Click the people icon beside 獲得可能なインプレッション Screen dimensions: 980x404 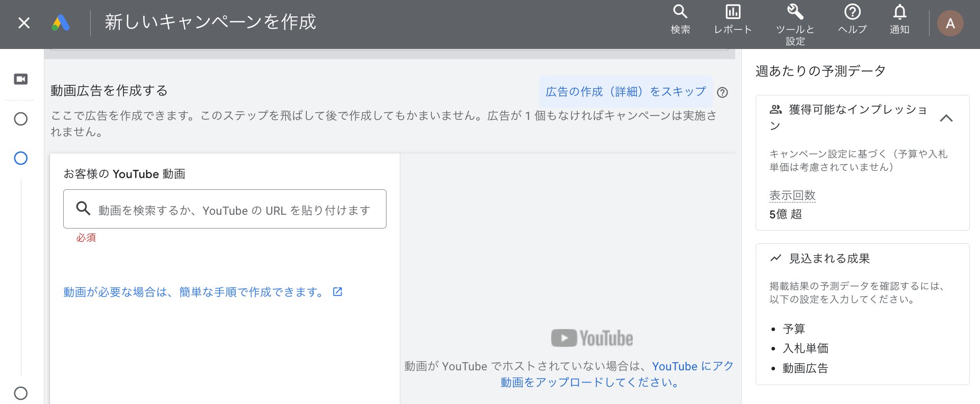coord(776,109)
